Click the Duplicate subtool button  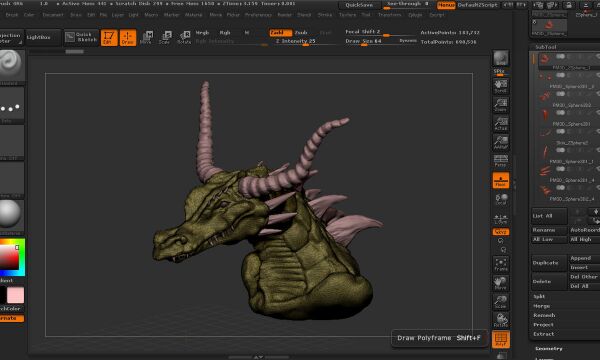point(549,263)
